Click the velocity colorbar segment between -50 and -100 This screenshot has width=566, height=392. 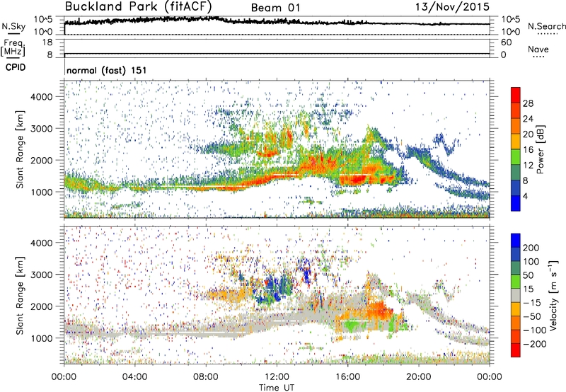pyautogui.click(x=516, y=323)
